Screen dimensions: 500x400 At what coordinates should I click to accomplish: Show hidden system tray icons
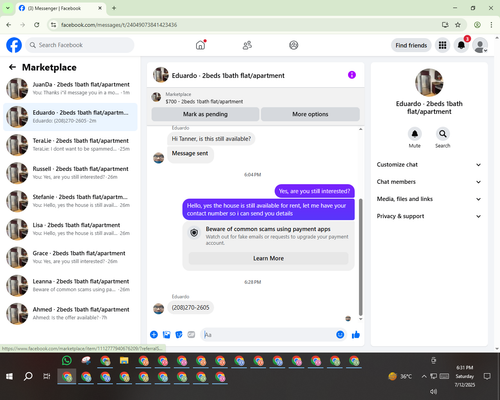pyautogui.click(x=424, y=376)
